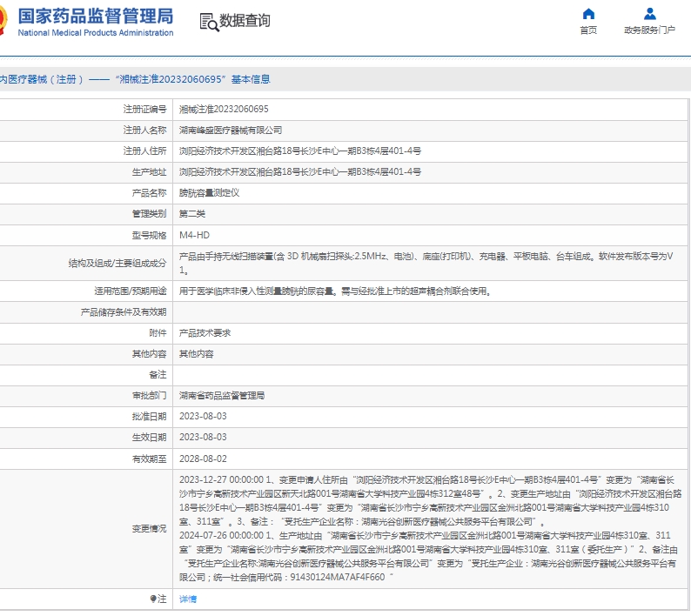Click the 产品储存条件及有效期 row label

(124, 312)
